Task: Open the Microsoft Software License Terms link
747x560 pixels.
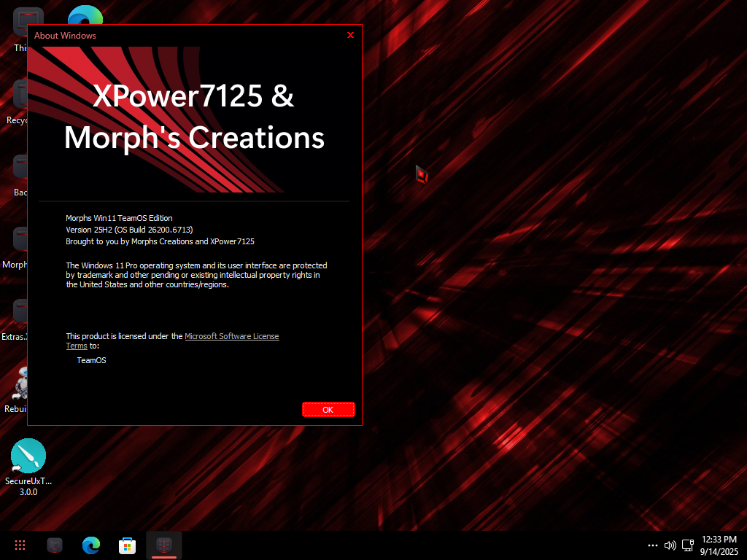Action: [x=231, y=336]
